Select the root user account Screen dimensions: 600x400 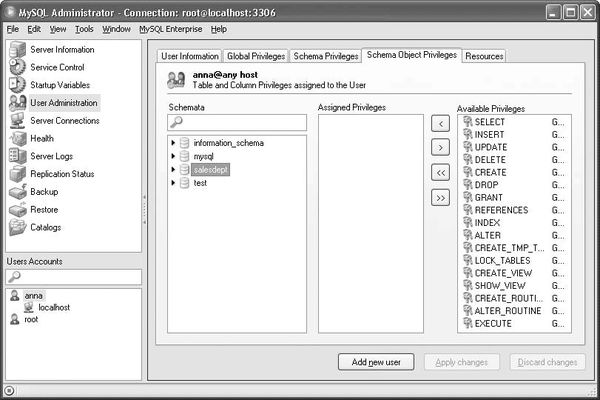coord(31,319)
